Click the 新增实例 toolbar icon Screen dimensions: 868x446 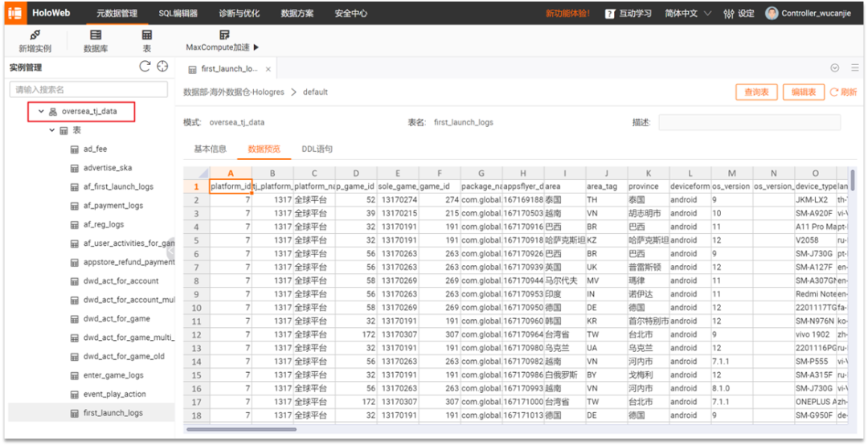(x=35, y=35)
